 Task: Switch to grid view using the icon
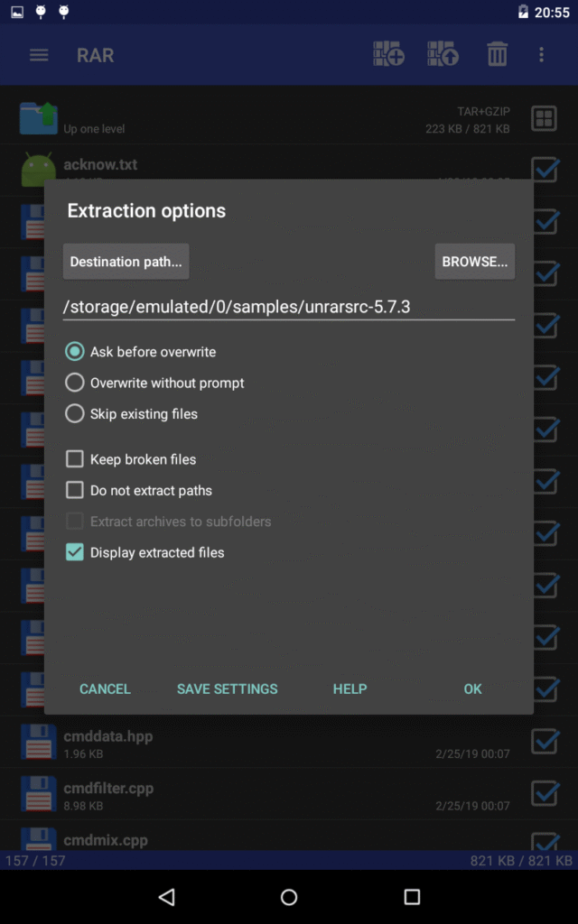[545, 117]
